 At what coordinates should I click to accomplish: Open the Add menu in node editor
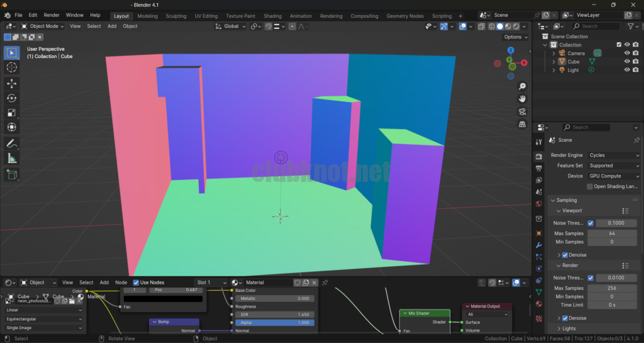click(x=104, y=283)
